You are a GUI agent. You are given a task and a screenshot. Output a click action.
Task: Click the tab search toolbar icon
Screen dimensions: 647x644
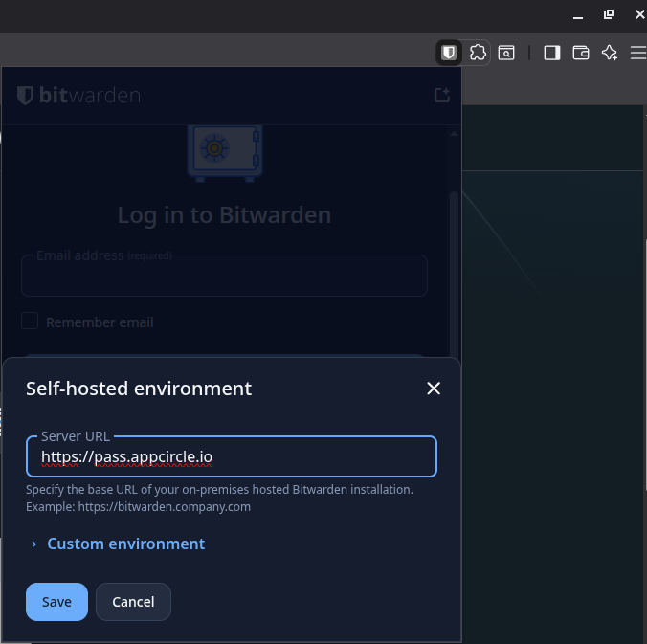pyautogui.click(x=506, y=53)
